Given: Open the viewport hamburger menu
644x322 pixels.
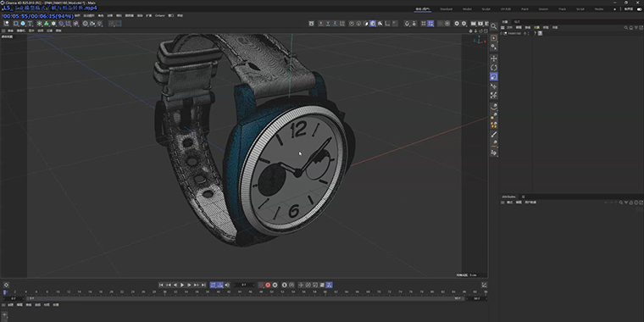Looking at the screenshot, I should tap(3, 31).
